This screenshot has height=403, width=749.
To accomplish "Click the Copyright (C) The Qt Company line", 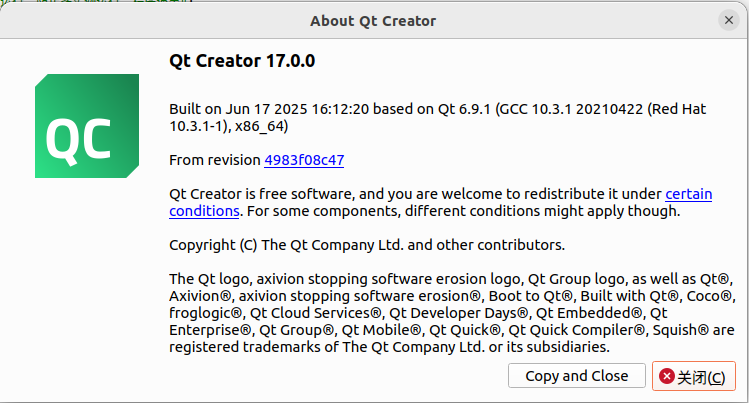I will coord(367,245).
